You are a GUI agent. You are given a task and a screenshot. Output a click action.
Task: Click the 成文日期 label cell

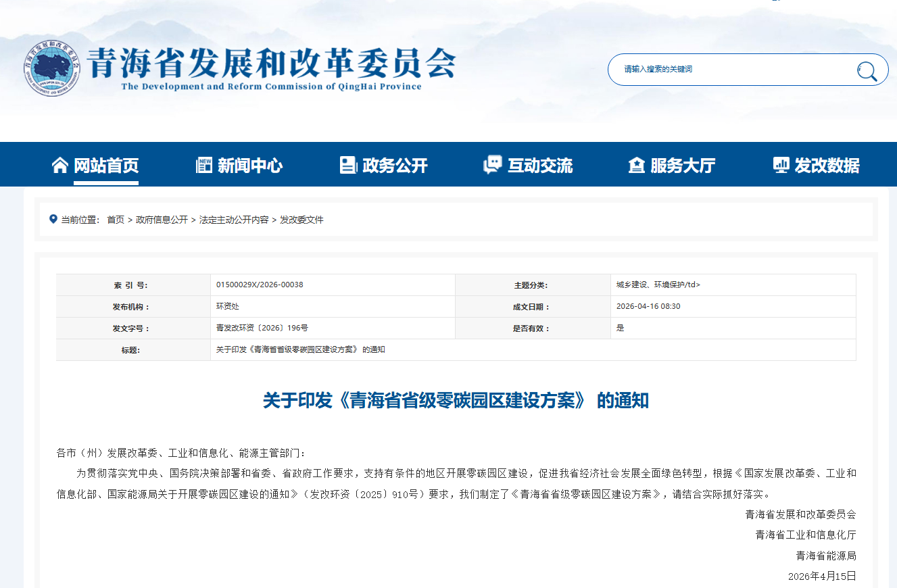coord(532,307)
